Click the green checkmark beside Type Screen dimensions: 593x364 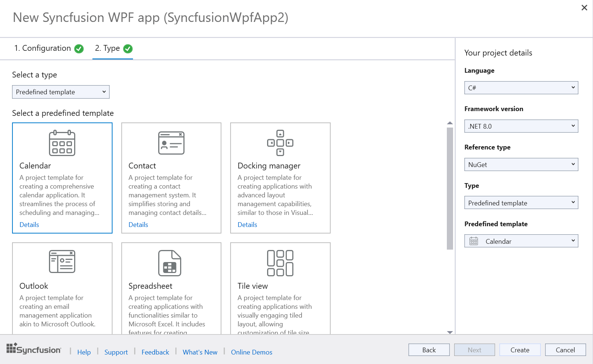point(128,49)
